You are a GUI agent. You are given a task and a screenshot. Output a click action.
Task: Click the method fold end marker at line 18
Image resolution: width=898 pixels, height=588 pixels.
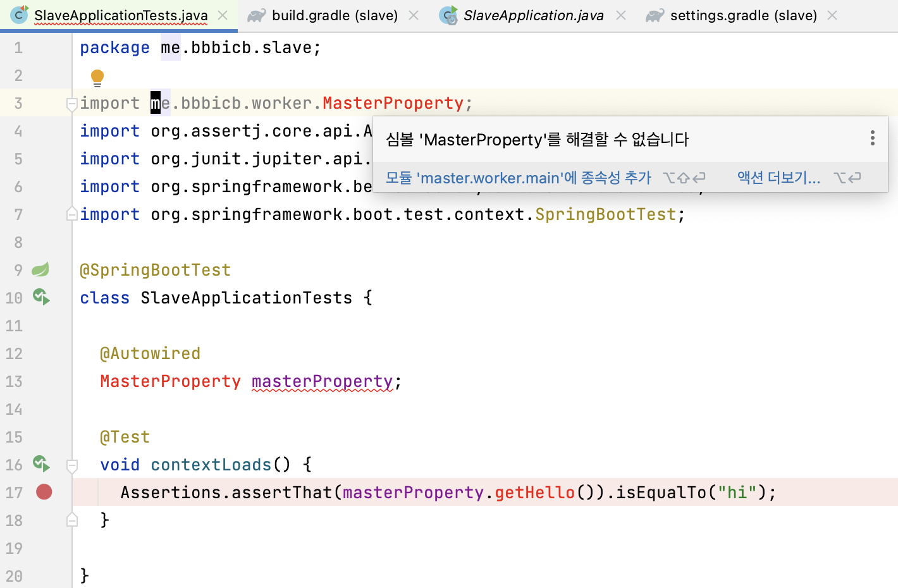pyautogui.click(x=72, y=520)
